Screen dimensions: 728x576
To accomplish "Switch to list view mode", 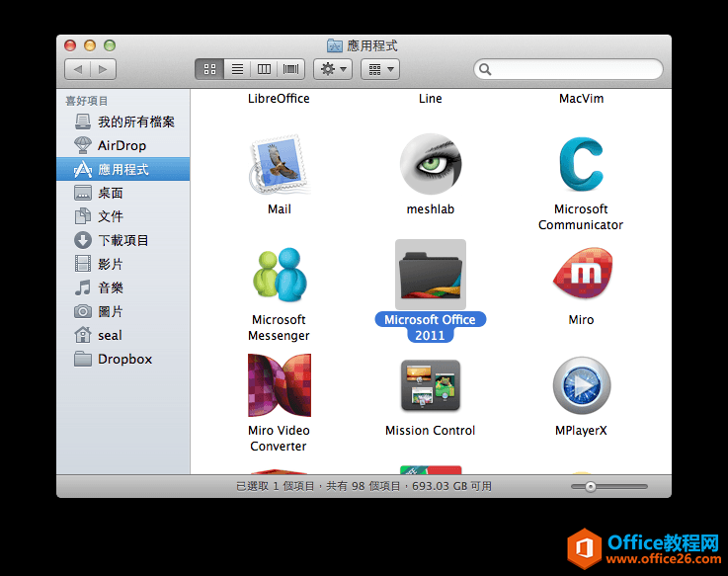I will coord(237,69).
